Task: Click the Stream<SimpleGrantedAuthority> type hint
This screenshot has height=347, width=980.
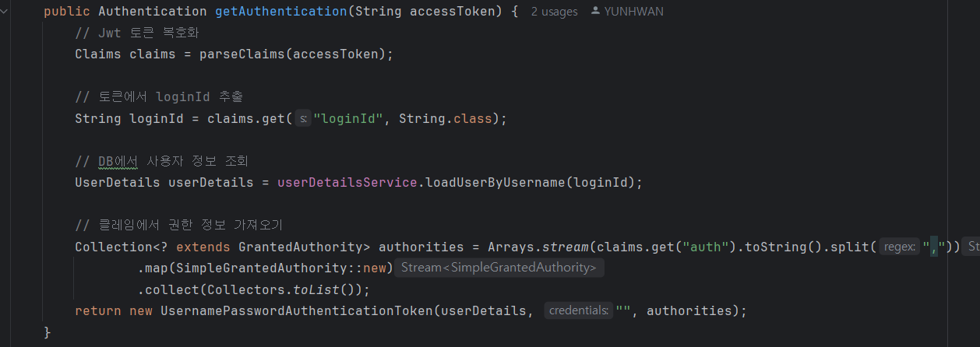Action: coord(499,268)
